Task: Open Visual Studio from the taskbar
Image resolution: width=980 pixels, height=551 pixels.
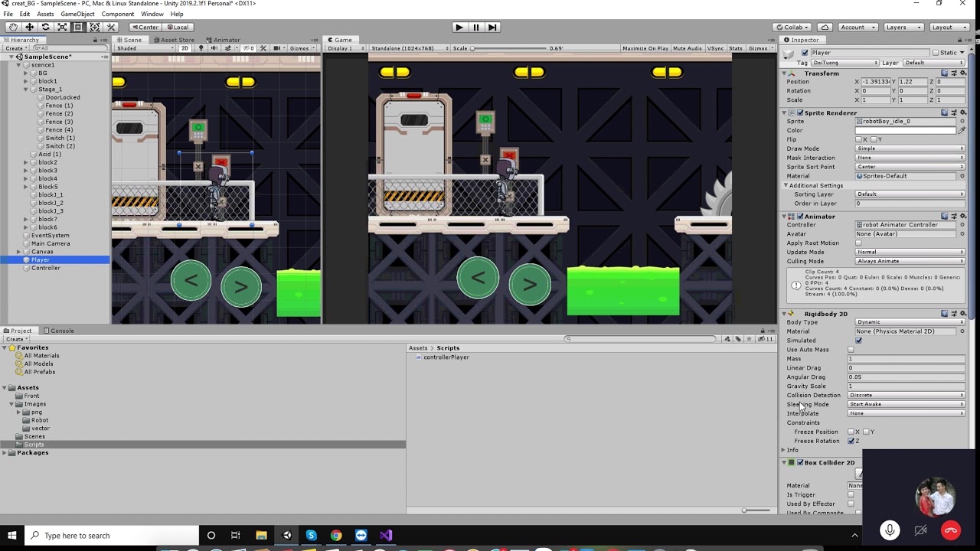Action: click(386, 536)
